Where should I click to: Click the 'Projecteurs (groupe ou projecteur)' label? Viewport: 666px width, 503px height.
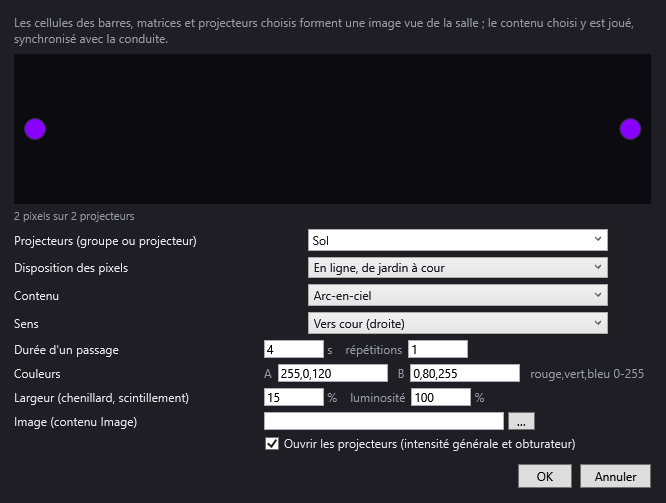pos(105,241)
